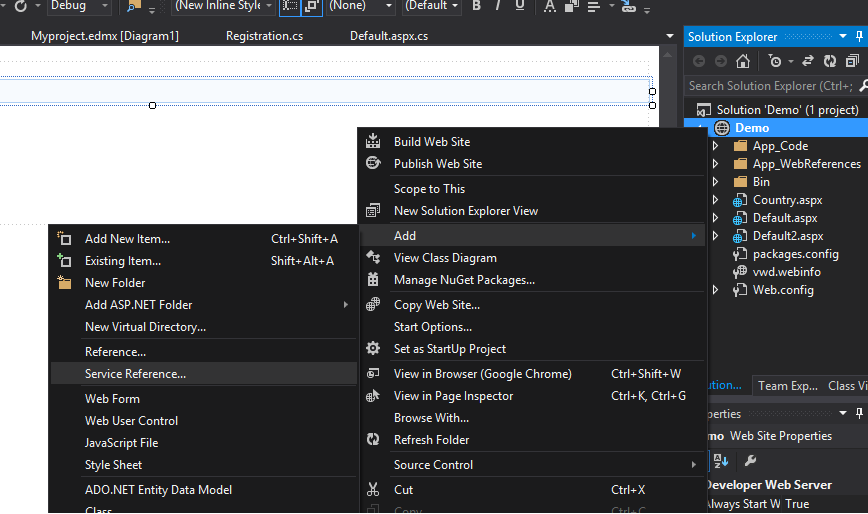868x514 pixels.
Task: Expand the Web.config tree node
Action: [x=715, y=290]
